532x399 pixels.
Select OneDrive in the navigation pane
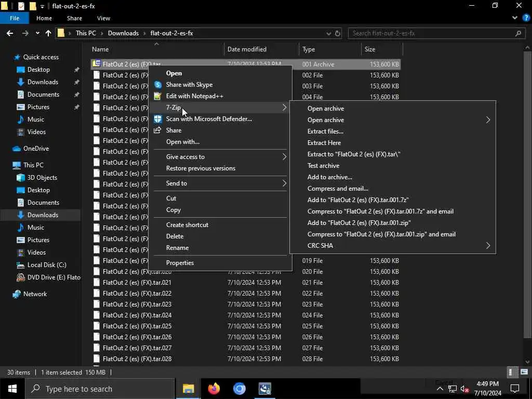coord(36,148)
